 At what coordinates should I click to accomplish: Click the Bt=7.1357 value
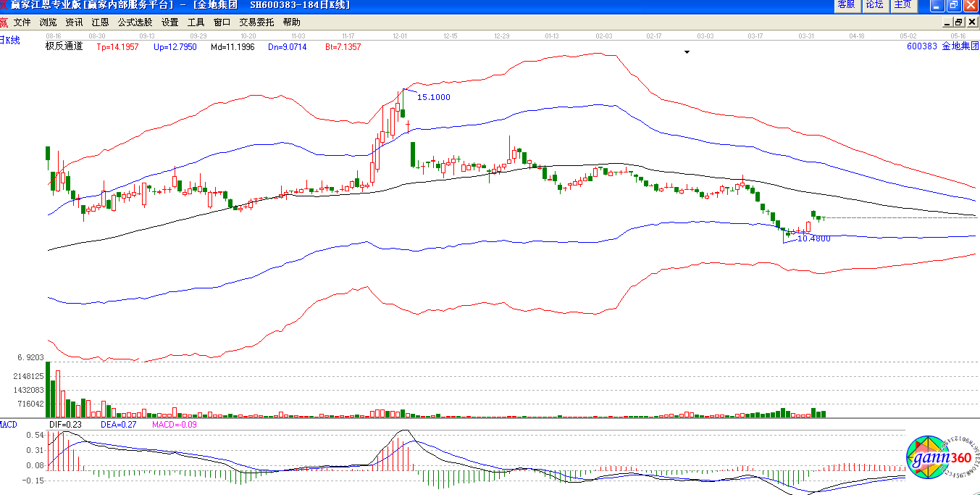343,47
